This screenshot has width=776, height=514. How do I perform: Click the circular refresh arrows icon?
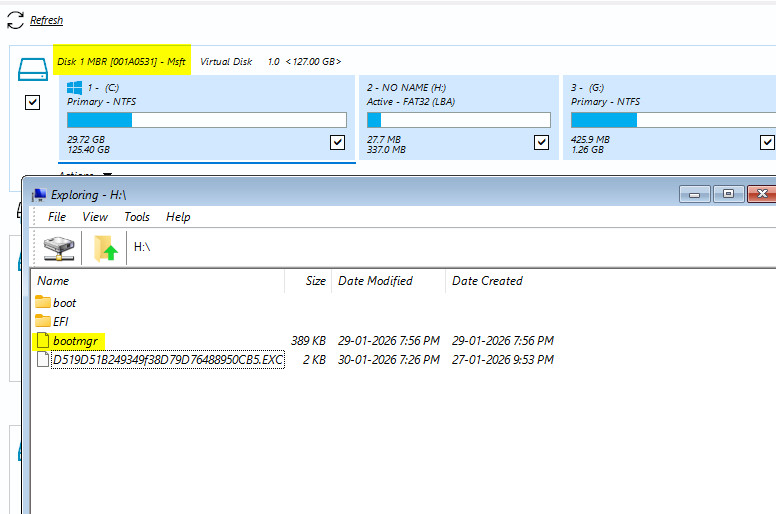(15, 19)
